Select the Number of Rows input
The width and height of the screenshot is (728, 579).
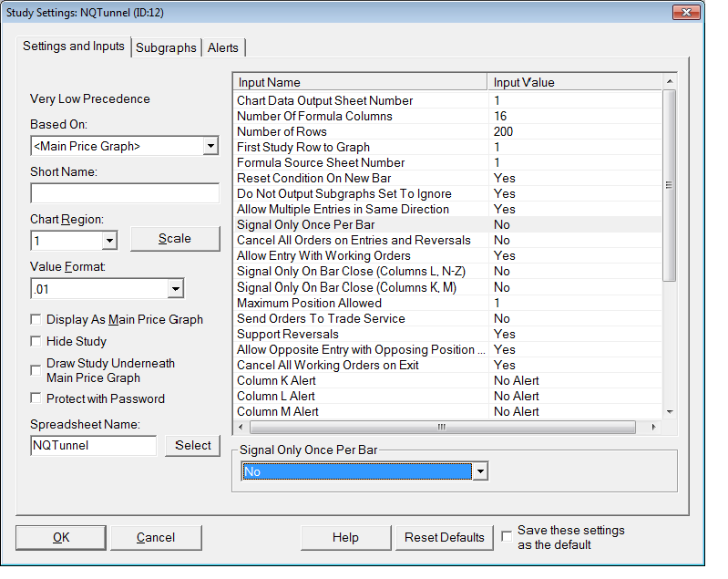(448, 131)
